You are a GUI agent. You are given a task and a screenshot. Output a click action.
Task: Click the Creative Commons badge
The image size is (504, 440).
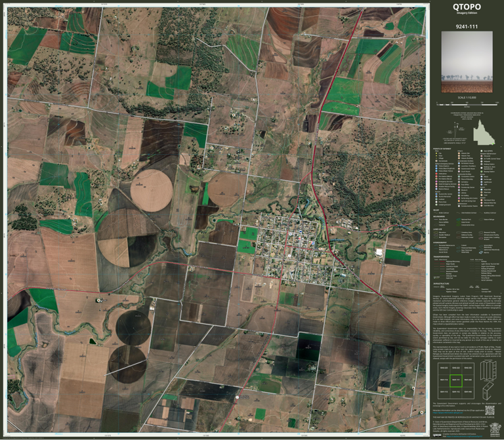pos(437,435)
